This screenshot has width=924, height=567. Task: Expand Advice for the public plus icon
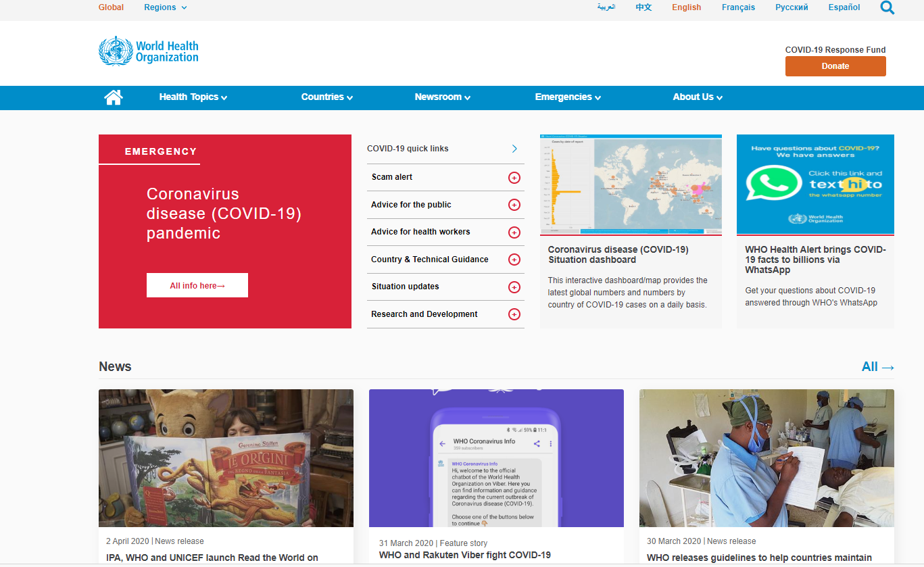pos(514,205)
